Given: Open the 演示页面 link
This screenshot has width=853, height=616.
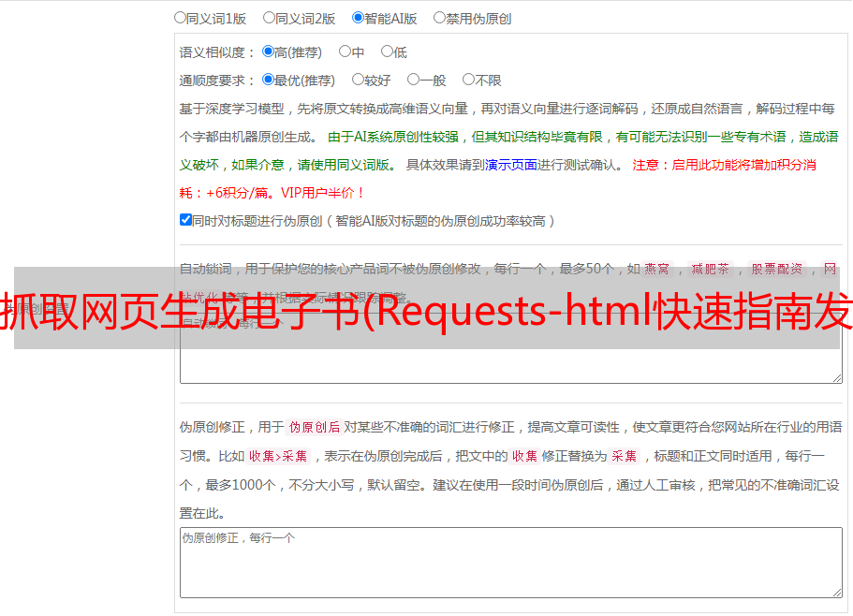Looking at the screenshot, I should 511,165.
